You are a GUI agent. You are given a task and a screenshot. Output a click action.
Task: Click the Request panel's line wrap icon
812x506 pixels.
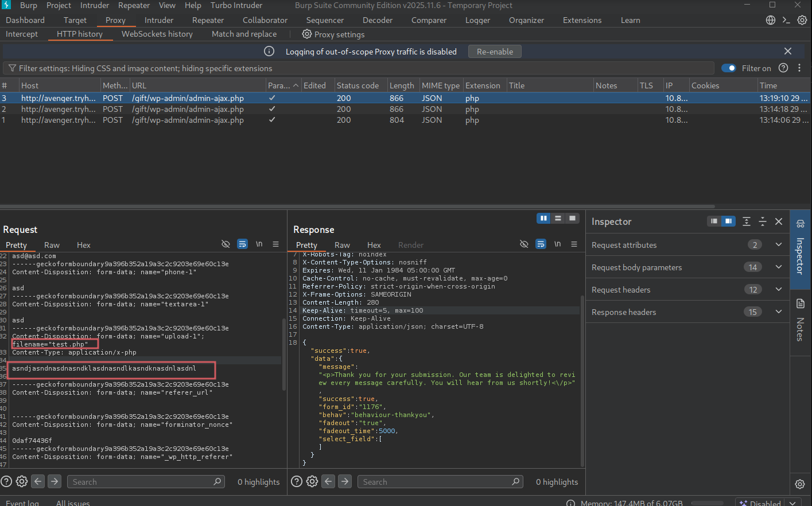tap(242, 244)
